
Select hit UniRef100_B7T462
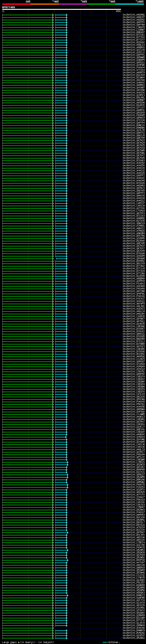click(133, 266)
